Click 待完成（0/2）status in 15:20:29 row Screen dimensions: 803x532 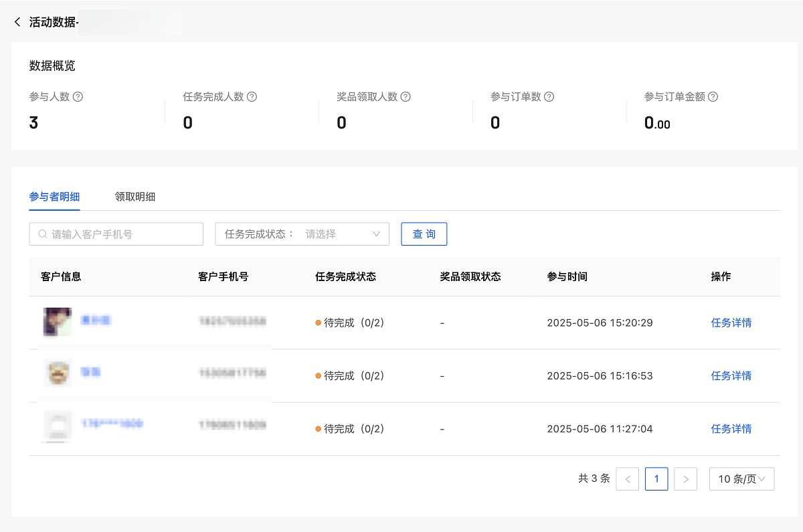[x=350, y=323]
